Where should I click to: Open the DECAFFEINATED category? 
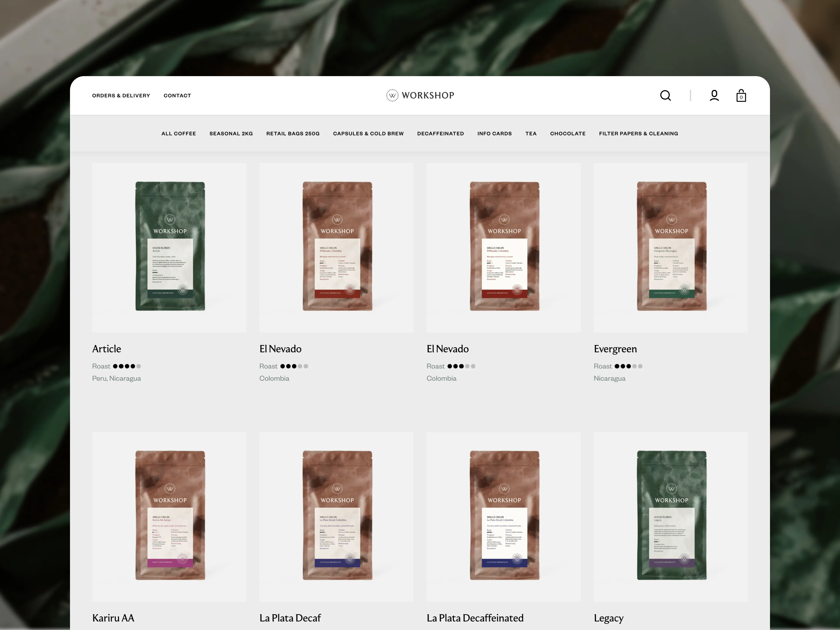441,133
